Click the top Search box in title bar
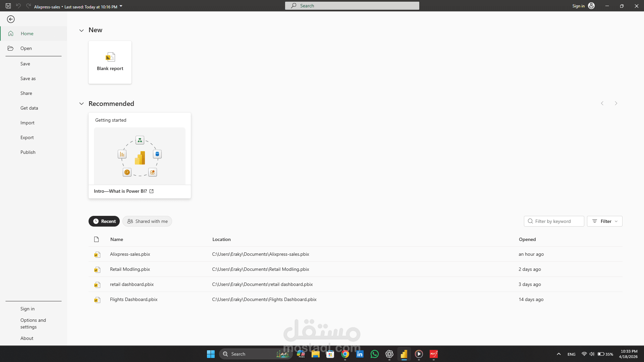The image size is (644, 362). point(352,6)
